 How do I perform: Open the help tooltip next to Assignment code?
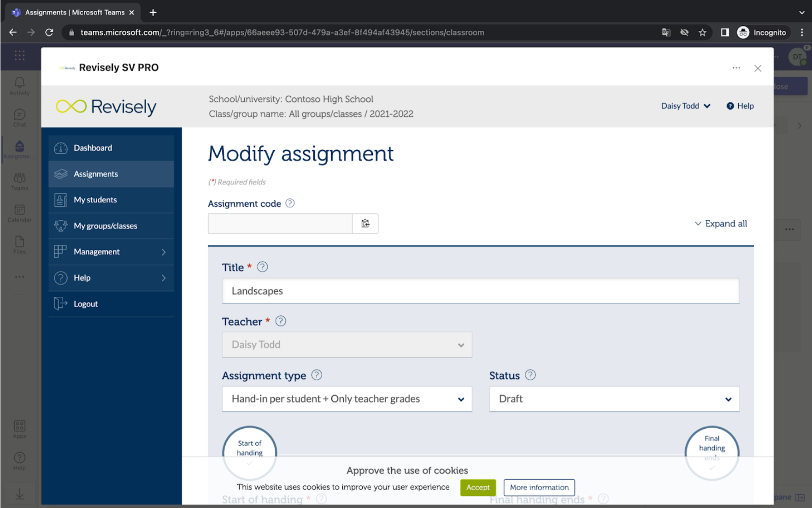coord(290,203)
